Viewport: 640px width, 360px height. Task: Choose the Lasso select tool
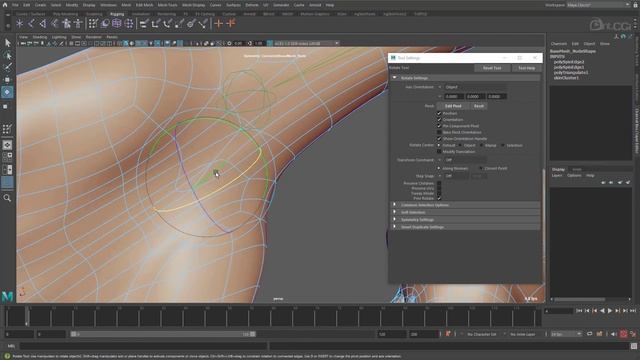7,55
